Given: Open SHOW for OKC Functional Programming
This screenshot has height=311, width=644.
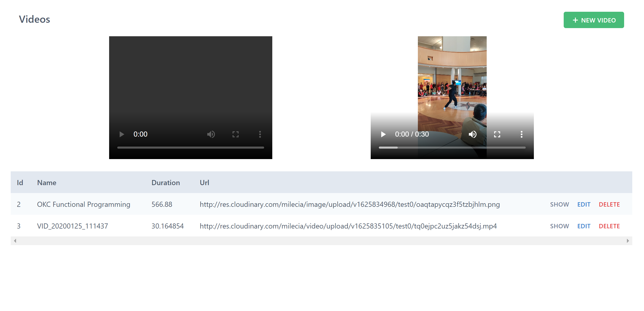Looking at the screenshot, I should pyautogui.click(x=559, y=204).
